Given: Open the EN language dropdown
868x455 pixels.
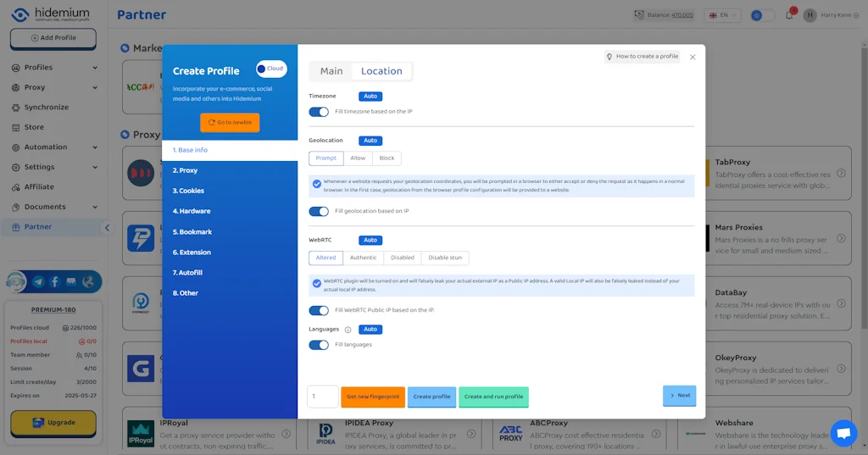Looking at the screenshot, I should pos(722,15).
